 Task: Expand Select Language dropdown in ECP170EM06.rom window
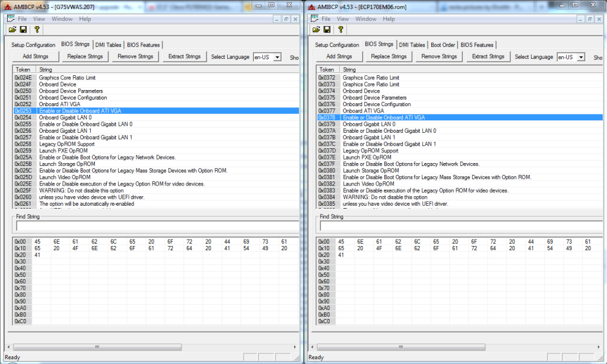point(581,58)
